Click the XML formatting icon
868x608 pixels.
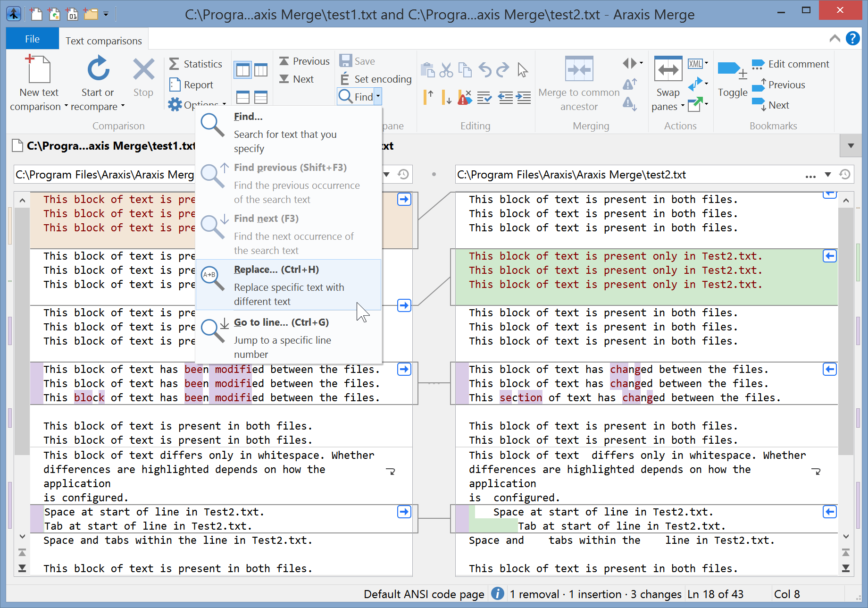[695, 64]
